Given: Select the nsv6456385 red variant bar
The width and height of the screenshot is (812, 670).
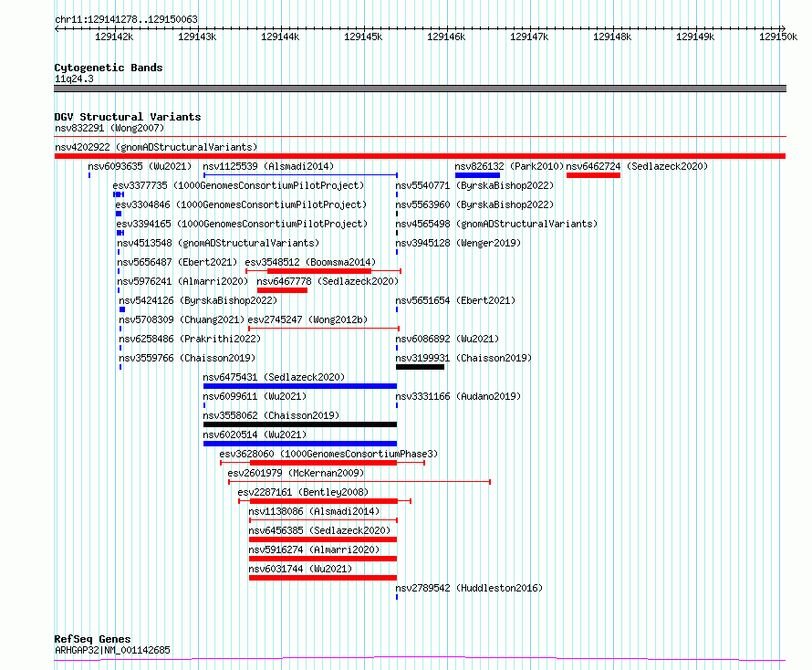Looking at the screenshot, I should 323,539.
